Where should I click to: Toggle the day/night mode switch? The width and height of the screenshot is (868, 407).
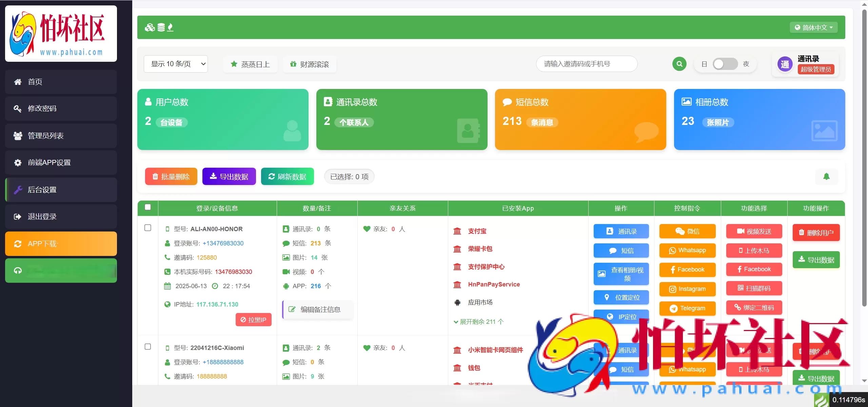click(725, 64)
